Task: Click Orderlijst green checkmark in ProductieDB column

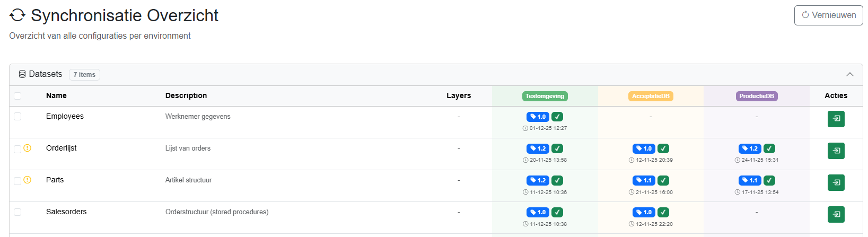Action: point(769,148)
